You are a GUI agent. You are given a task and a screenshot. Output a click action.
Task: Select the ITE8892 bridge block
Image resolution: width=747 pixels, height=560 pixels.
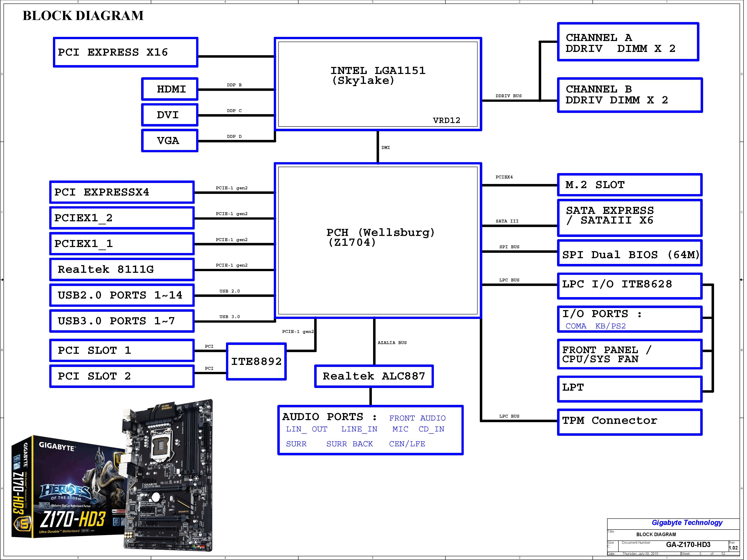(256, 361)
